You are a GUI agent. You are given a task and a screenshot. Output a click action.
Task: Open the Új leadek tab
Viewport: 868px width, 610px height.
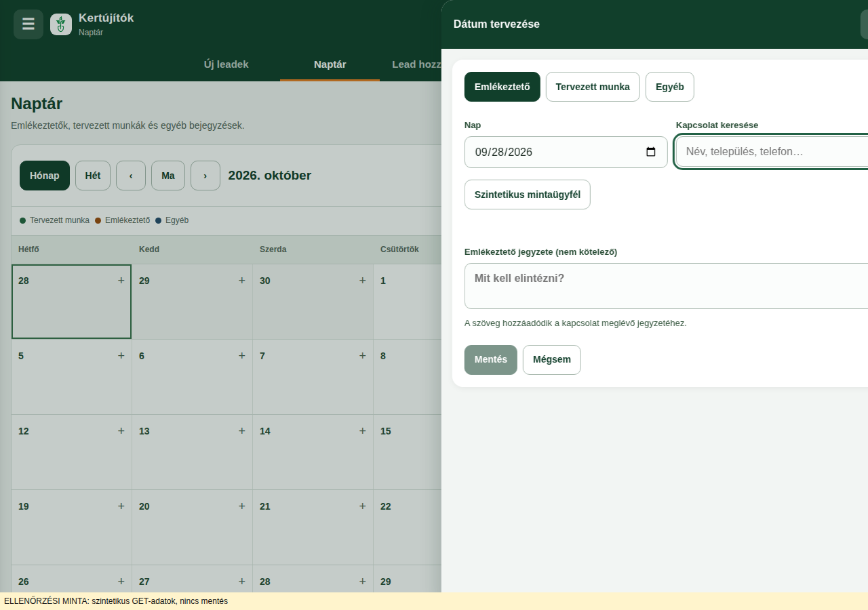(x=226, y=64)
